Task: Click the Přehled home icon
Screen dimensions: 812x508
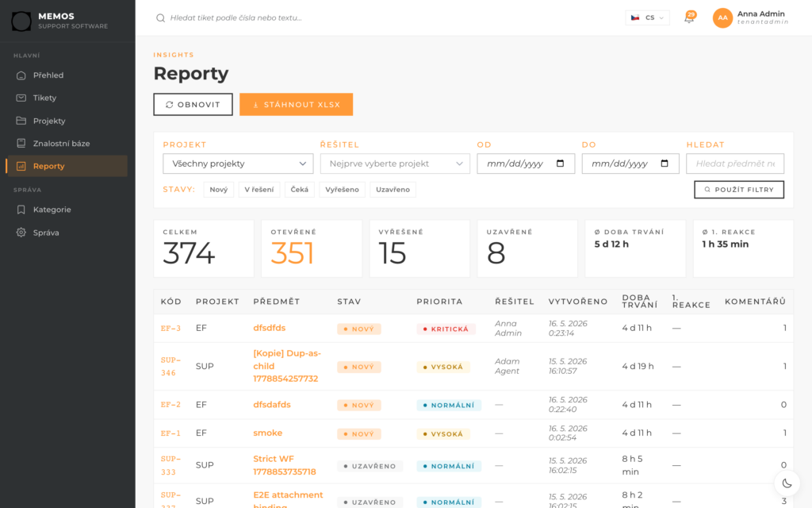Action: tap(21, 75)
